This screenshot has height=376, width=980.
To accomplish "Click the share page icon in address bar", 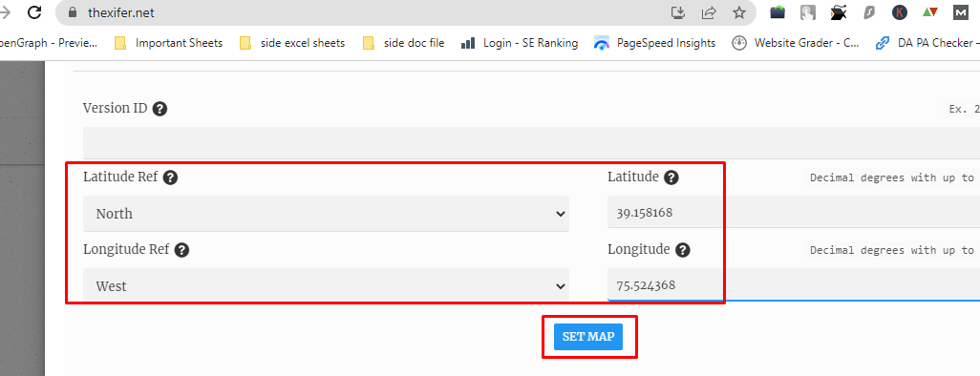I will (x=709, y=12).
